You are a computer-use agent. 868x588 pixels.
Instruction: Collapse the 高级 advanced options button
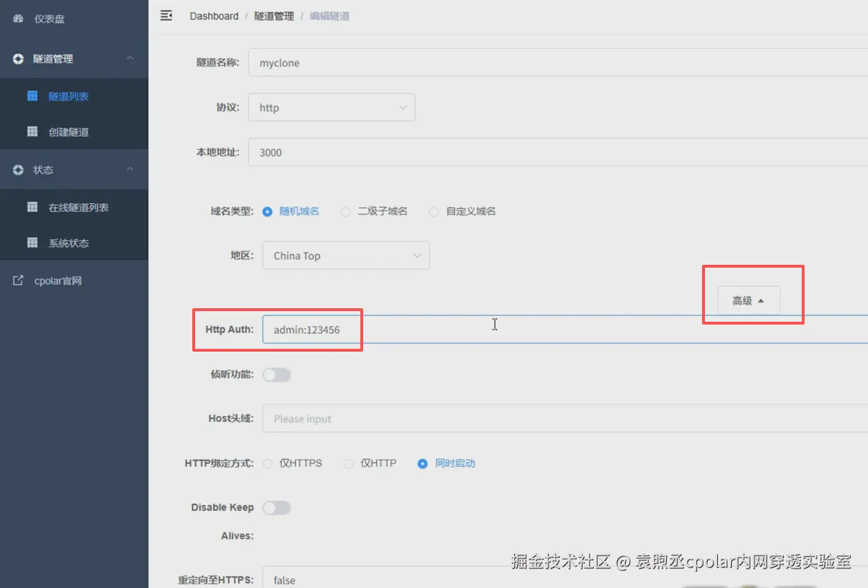(x=748, y=300)
